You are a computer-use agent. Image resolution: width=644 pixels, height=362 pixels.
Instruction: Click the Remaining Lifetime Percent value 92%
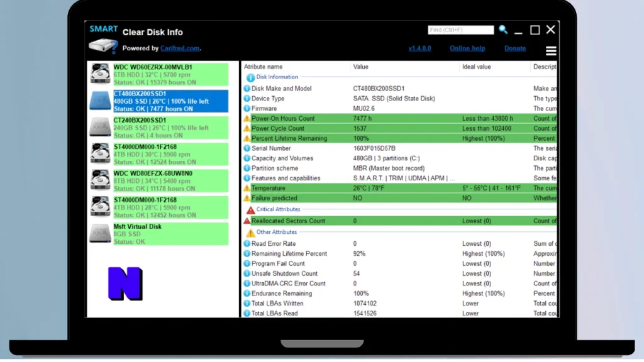[x=359, y=254]
